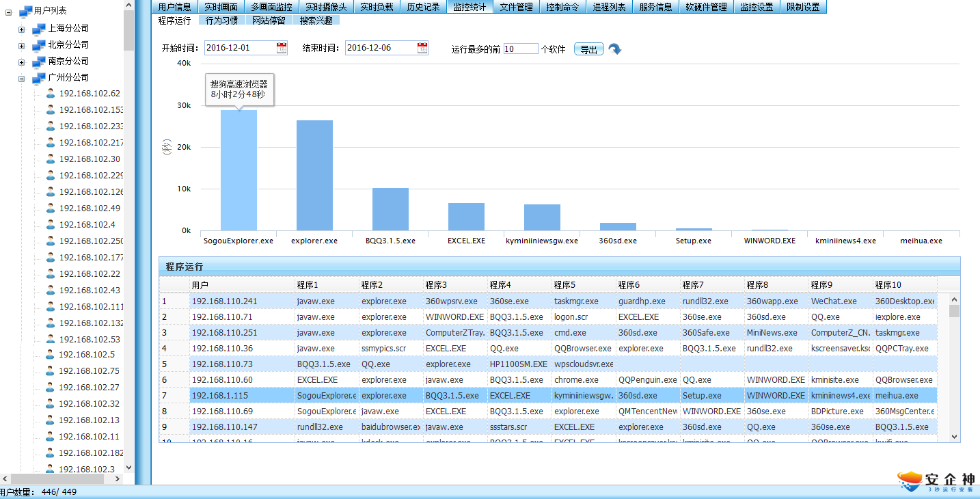
Task: Expand the 上海分公司 tree node
Action: coord(22,29)
